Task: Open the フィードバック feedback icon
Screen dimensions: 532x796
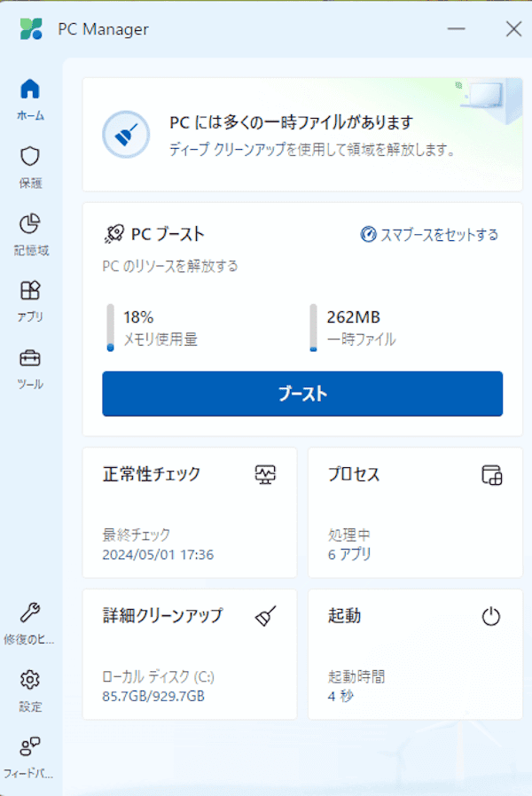Action: [x=31, y=747]
